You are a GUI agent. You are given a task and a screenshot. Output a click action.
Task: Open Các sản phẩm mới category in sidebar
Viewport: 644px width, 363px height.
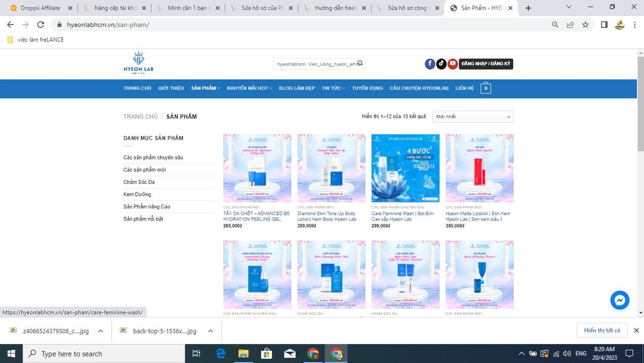144,170
